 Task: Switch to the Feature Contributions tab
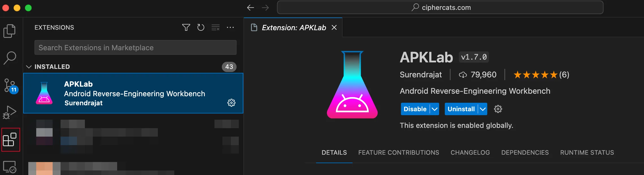pyautogui.click(x=398, y=152)
